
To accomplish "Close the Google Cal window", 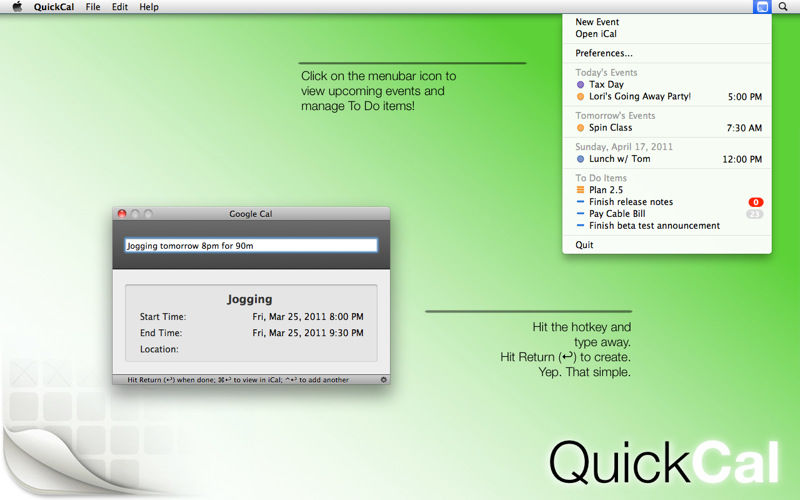I will [x=122, y=214].
